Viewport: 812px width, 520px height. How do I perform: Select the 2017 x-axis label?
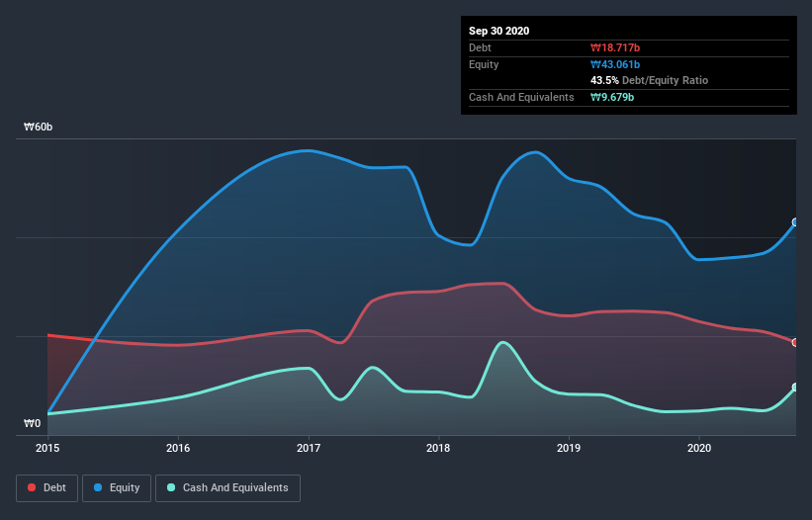pyautogui.click(x=309, y=448)
